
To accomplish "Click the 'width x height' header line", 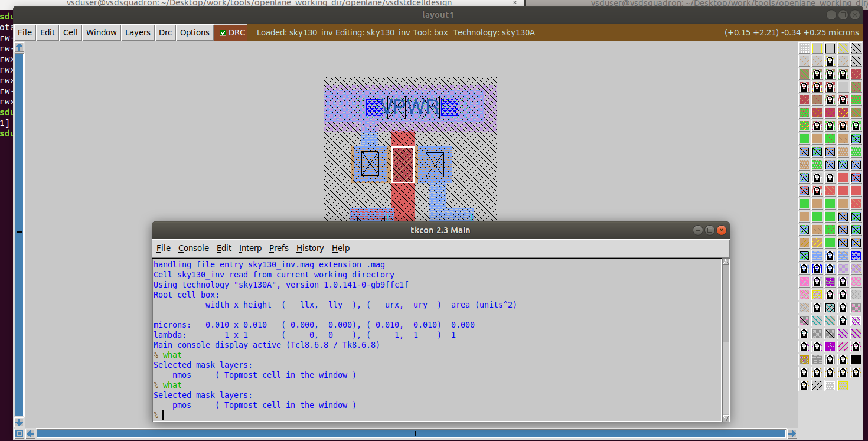I will pyautogui.click(x=361, y=305).
